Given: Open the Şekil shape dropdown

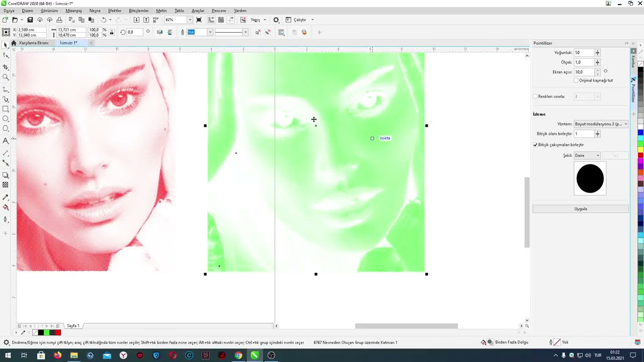Looking at the screenshot, I should pyautogui.click(x=587, y=155).
